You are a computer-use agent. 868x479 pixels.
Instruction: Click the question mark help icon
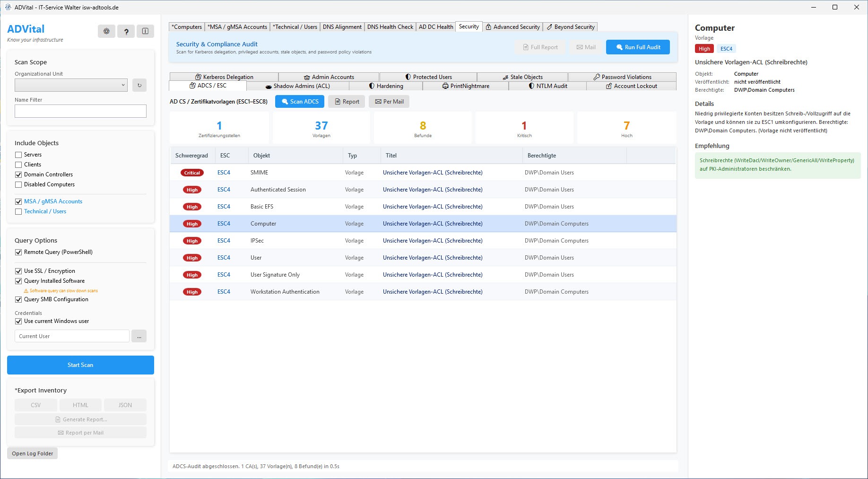[x=126, y=31]
